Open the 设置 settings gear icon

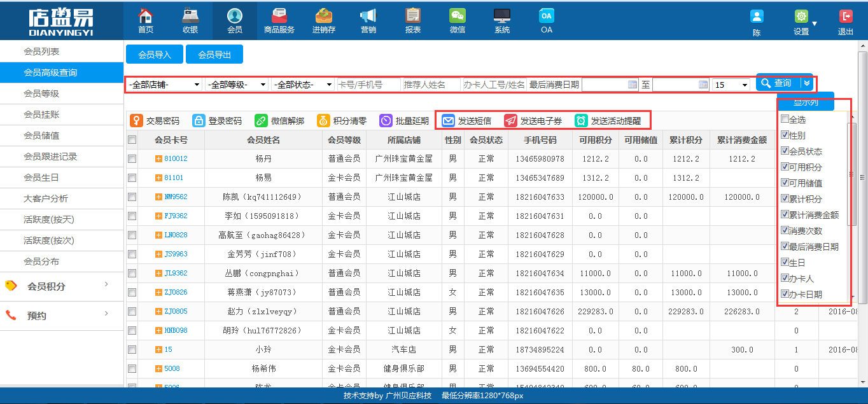(801, 17)
